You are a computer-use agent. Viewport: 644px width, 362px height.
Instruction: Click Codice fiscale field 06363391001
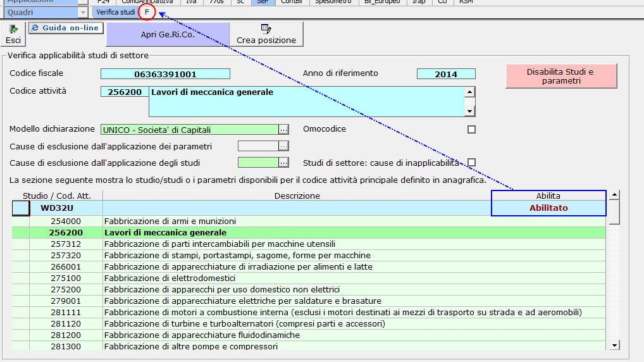pos(165,74)
